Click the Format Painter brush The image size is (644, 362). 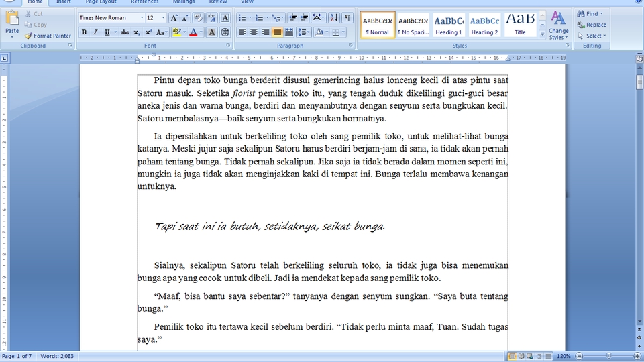tap(29, 36)
